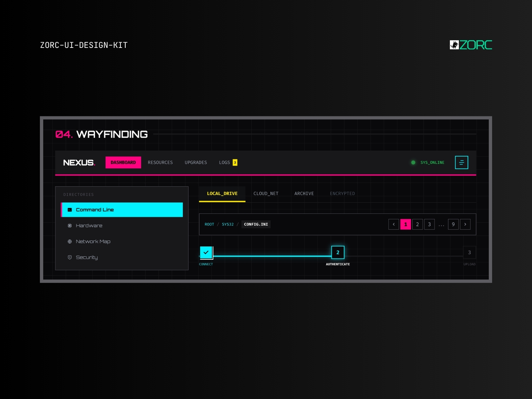Switch to the CLOUD_NET tab

tap(266, 194)
